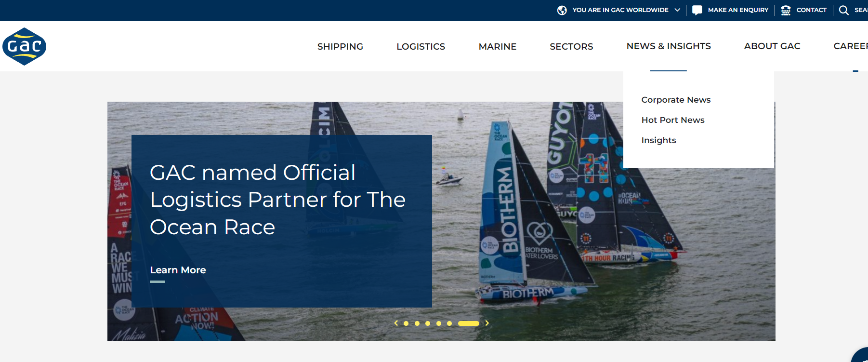Open search with the magnifier icon

[843, 10]
